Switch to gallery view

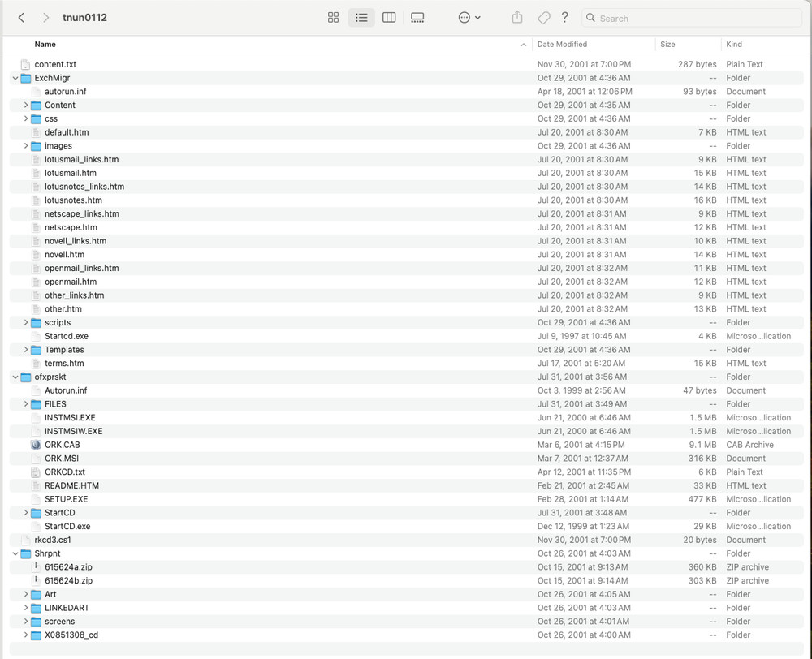pos(417,18)
